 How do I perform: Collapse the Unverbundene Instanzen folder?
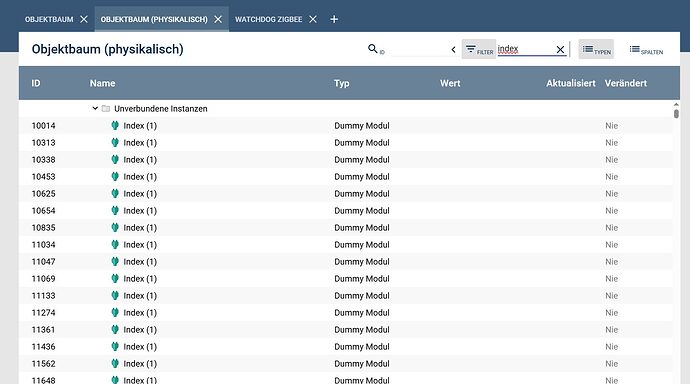pyautogui.click(x=95, y=108)
